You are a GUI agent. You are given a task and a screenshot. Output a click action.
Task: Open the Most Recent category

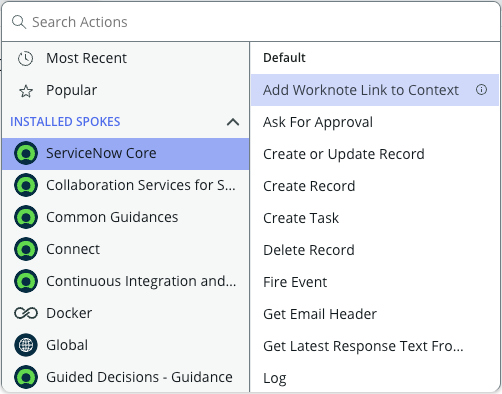click(x=126, y=58)
